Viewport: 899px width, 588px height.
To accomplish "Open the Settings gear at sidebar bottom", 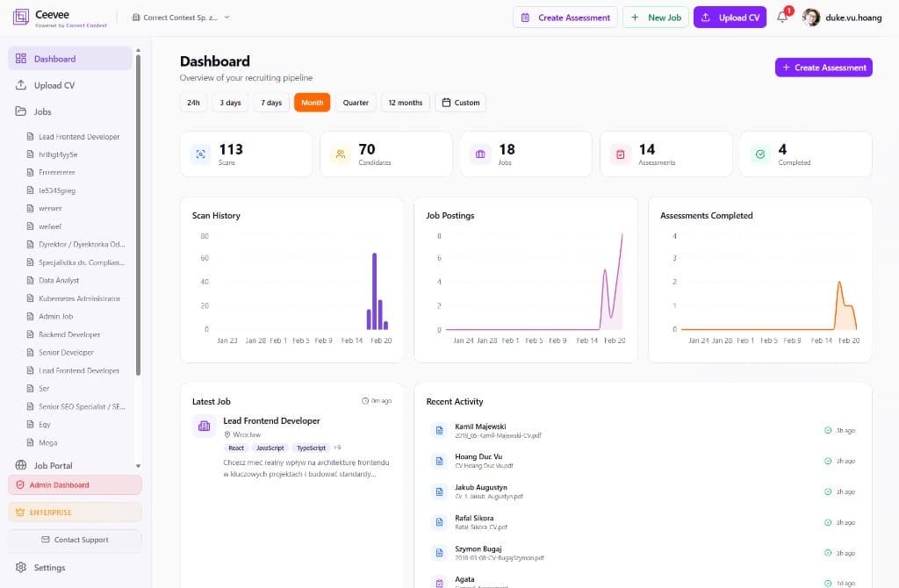I will click(19, 569).
